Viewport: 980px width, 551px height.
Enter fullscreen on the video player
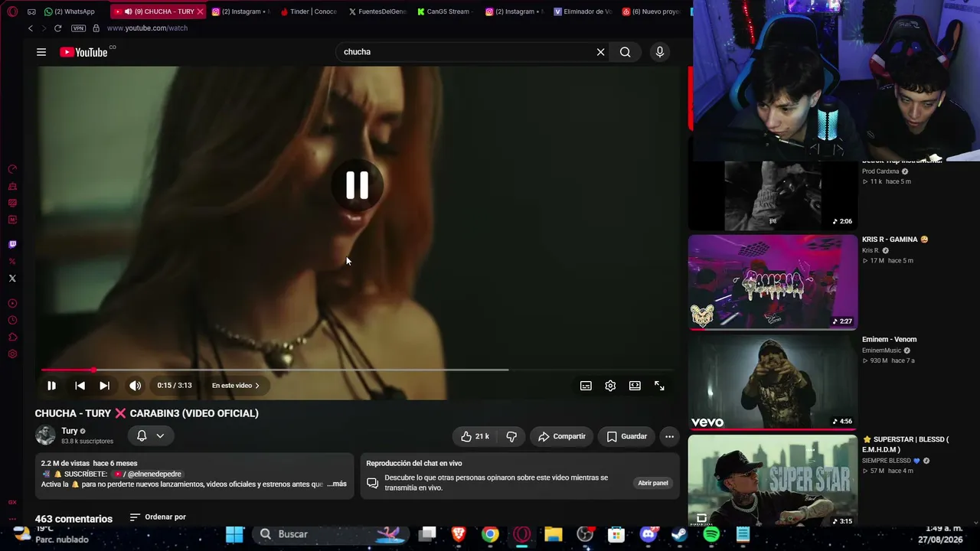click(x=659, y=386)
